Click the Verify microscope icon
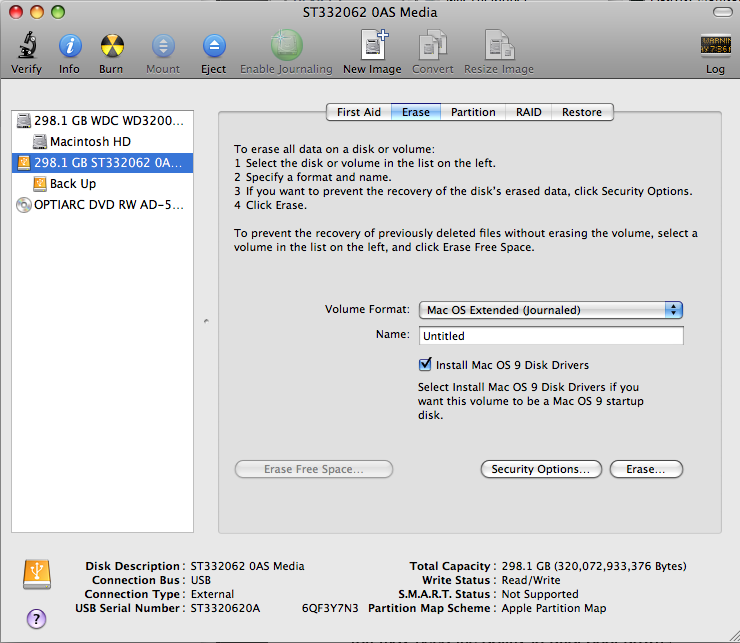Image resolution: width=740 pixels, height=643 pixels. click(27, 45)
